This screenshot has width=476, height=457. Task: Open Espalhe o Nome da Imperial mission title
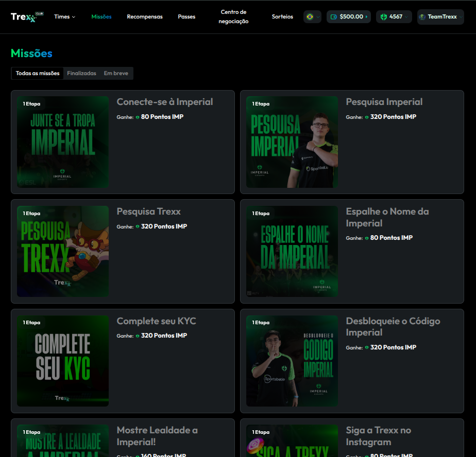coord(387,217)
